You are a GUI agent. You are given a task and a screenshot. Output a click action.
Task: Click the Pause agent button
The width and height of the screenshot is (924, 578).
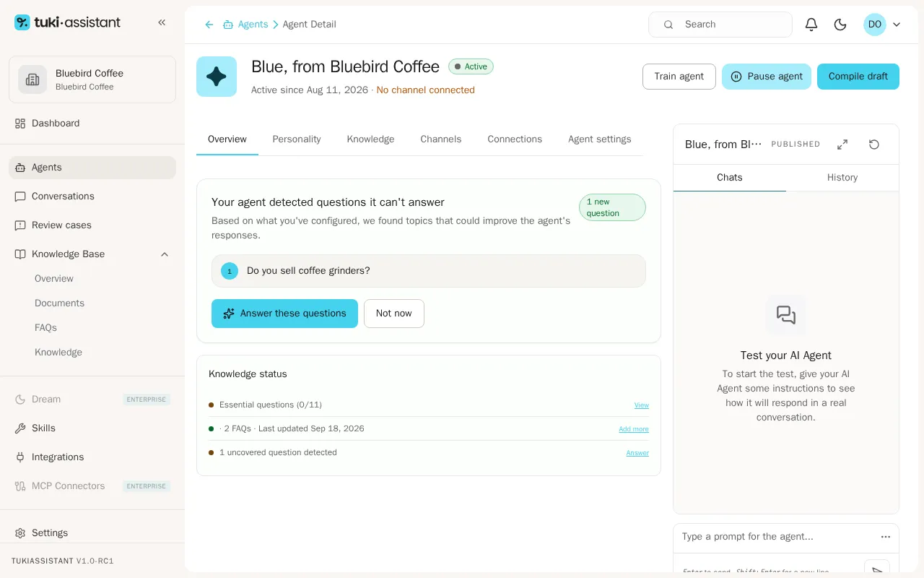tap(767, 77)
